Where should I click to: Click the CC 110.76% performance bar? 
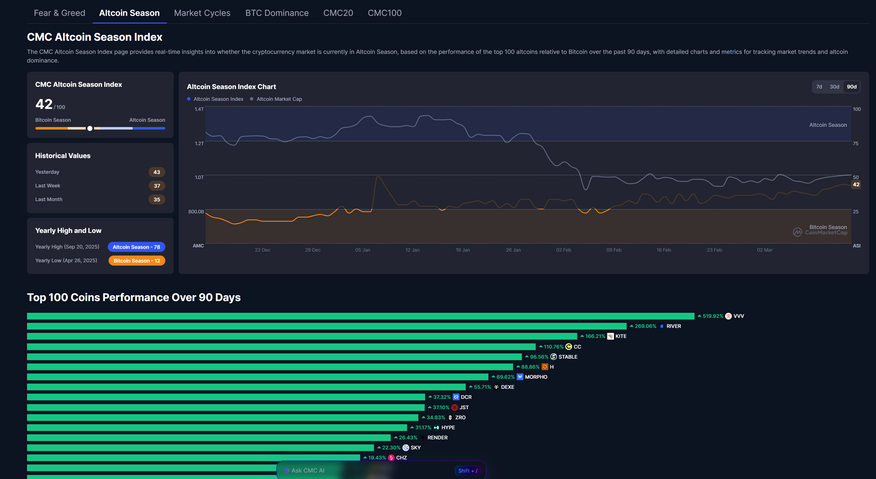click(x=281, y=347)
